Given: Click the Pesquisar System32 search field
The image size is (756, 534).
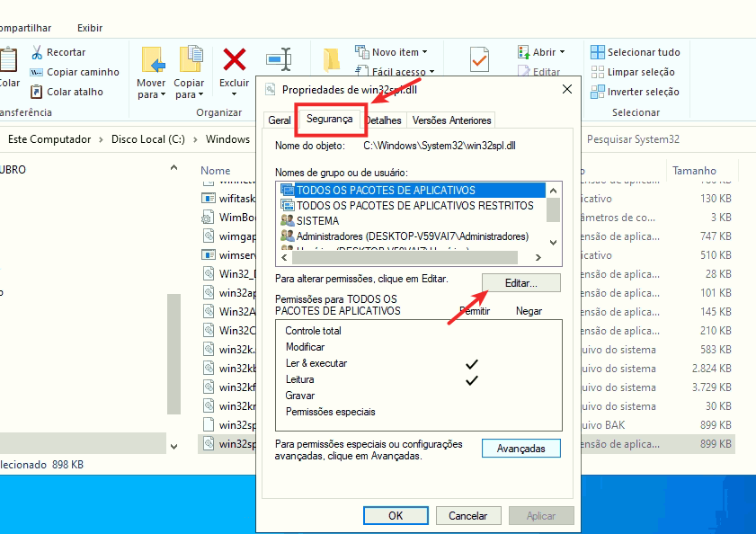Looking at the screenshot, I should click(668, 139).
